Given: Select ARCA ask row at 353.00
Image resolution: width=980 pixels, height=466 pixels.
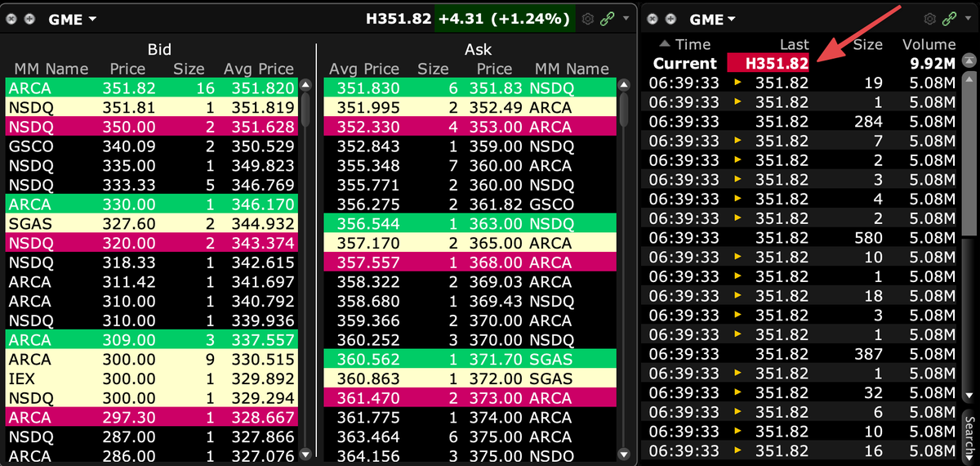Looking at the screenshot, I should point(471,127).
